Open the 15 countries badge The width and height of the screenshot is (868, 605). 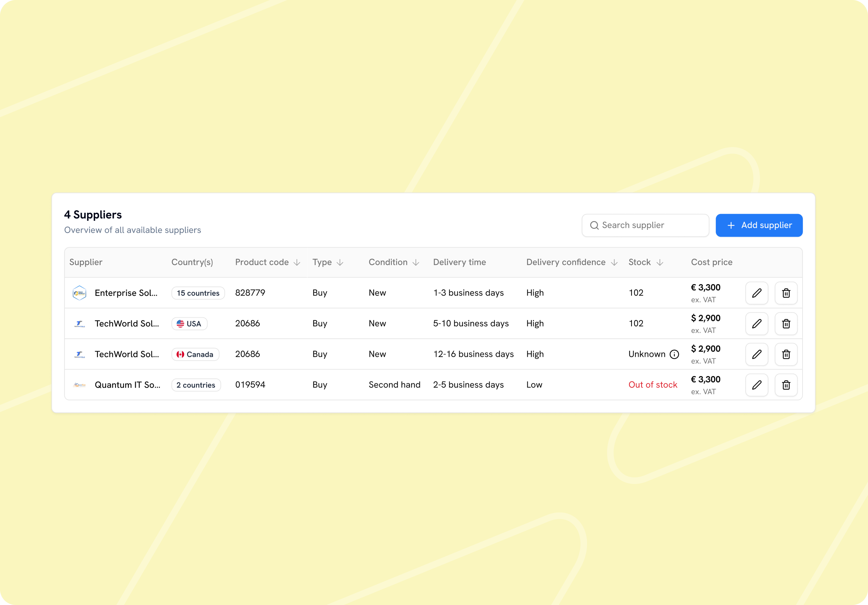pyautogui.click(x=198, y=293)
